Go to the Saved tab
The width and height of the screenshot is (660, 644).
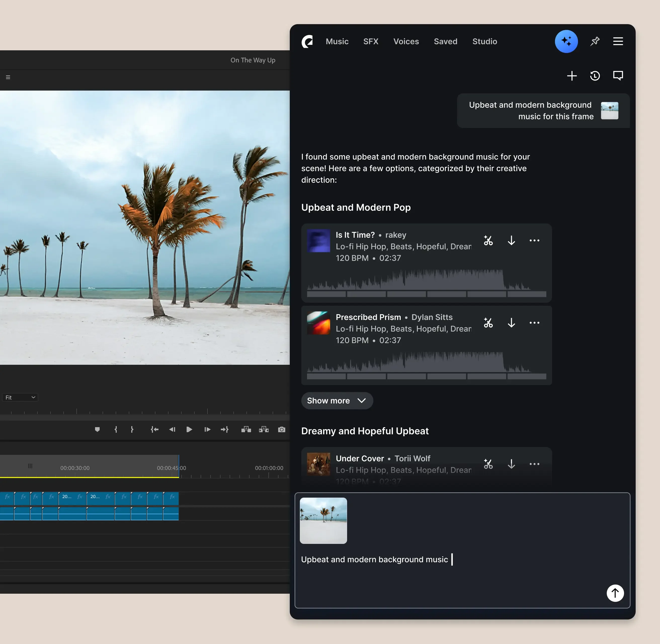(445, 42)
